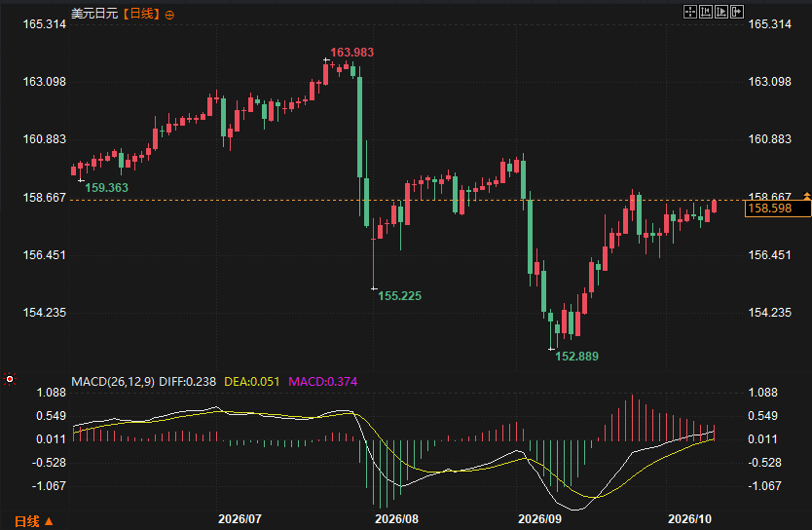Click the circled plus beside 日线 title

169,15
